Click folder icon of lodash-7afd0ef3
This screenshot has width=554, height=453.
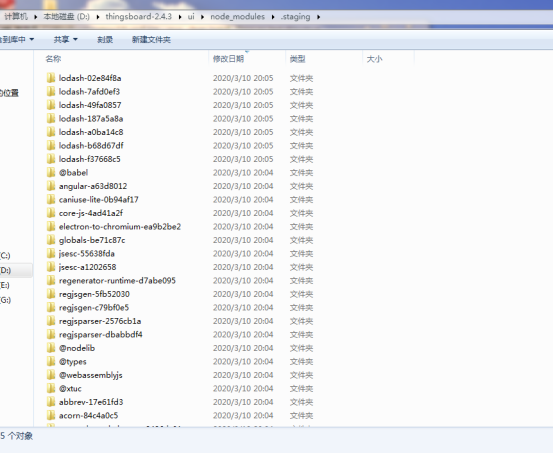click(51, 92)
